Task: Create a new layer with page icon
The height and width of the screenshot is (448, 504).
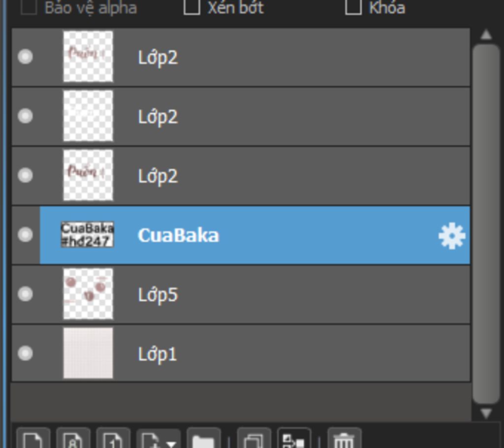Action: [x=33, y=438]
